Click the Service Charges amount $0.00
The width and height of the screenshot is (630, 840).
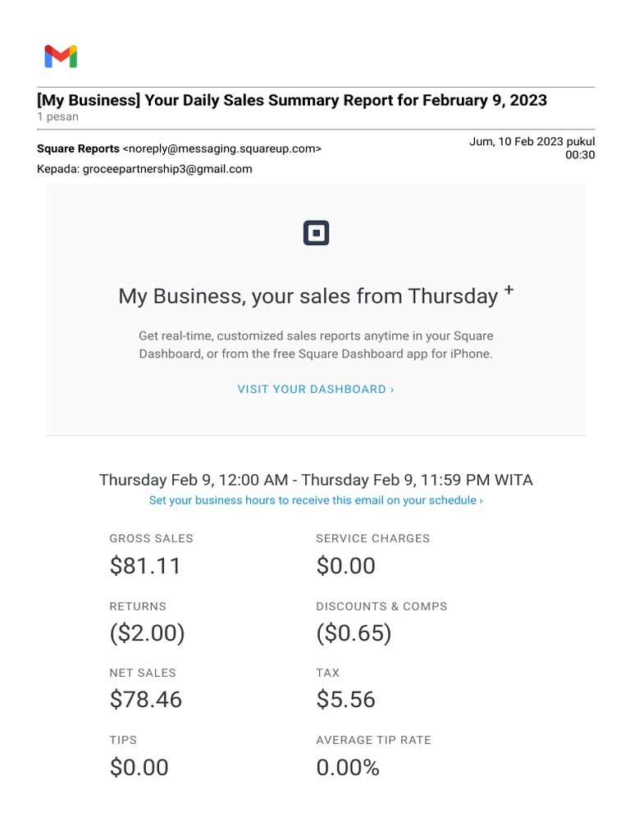tap(346, 566)
